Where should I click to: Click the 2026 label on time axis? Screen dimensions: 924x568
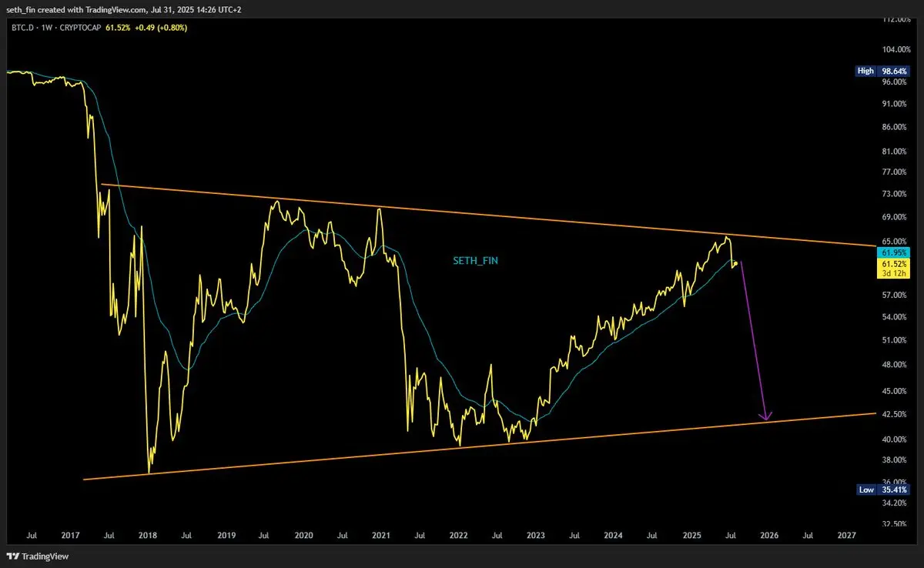click(x=768, y=534)
